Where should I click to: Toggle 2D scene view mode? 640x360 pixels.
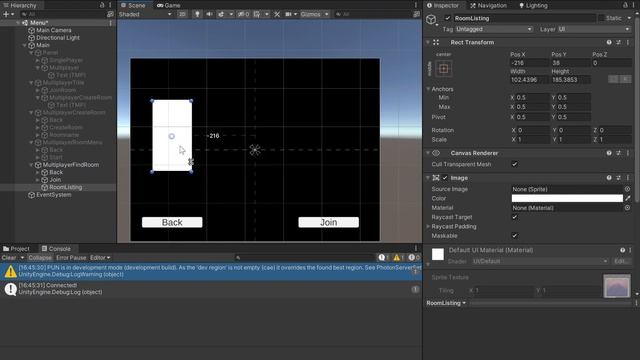[182, 14]
